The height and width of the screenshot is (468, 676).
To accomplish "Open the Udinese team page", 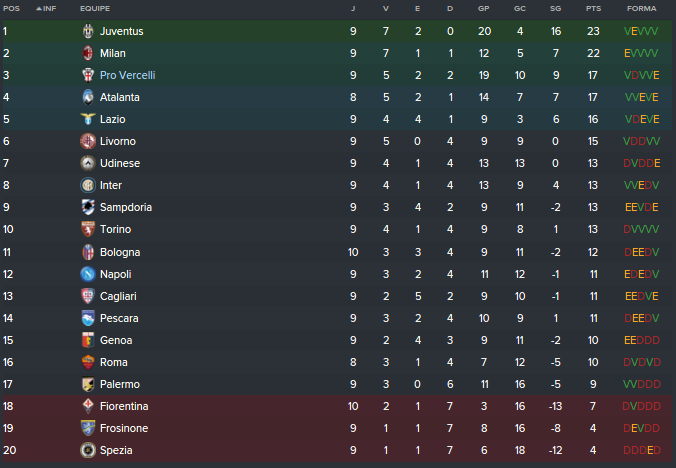I will [120, 163].
